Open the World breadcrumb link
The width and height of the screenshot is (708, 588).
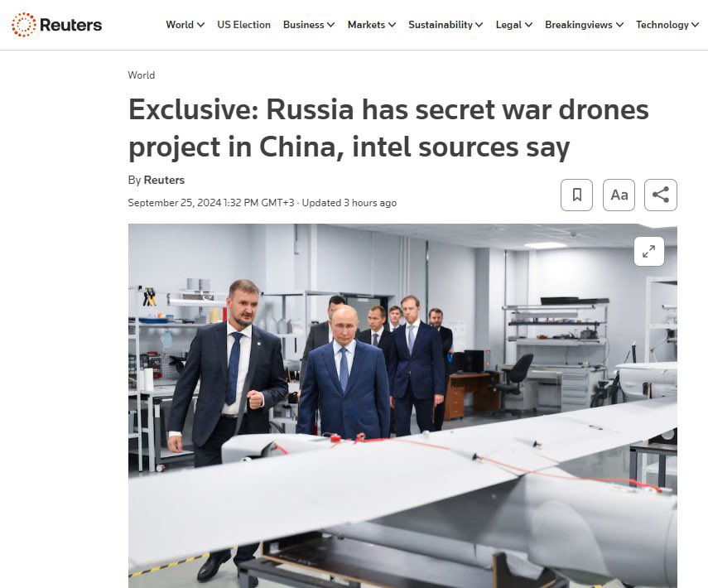coord(142,75)
